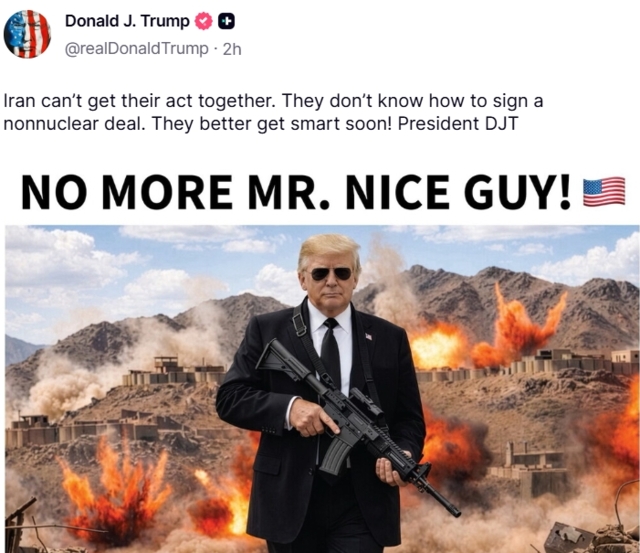The height and width of the screenshot is (553, 640).
Task: Open the Donald J. Trump display name
Action: pyautogui.click(x=127, y=21)
